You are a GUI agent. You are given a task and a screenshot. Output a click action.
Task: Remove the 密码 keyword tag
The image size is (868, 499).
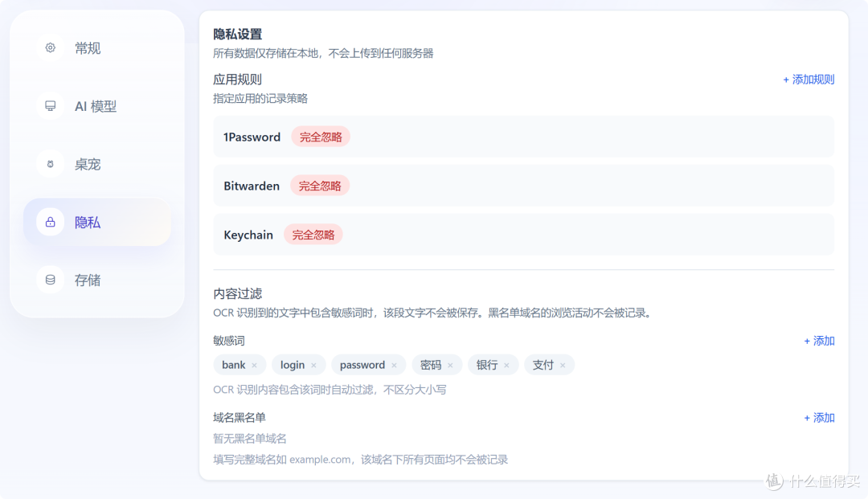451,365
